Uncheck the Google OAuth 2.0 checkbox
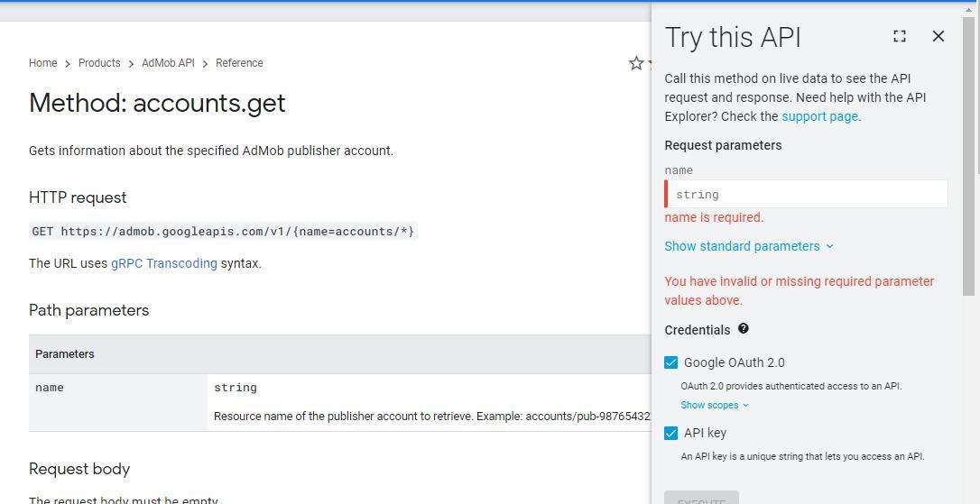980x504 pixels. [670, 362]
